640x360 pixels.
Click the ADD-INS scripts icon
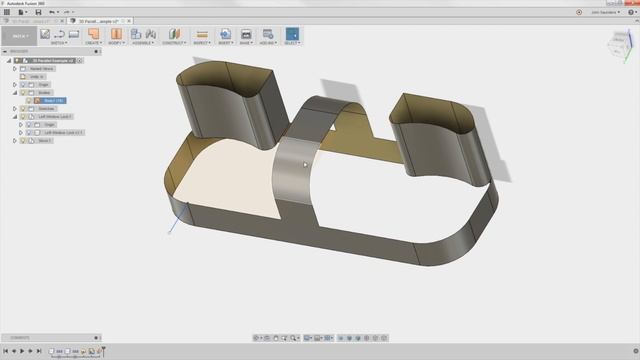268,34
